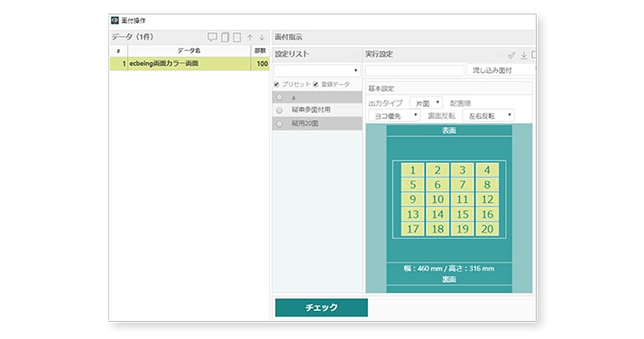Click the 100 copies cell

pos(260,64)
